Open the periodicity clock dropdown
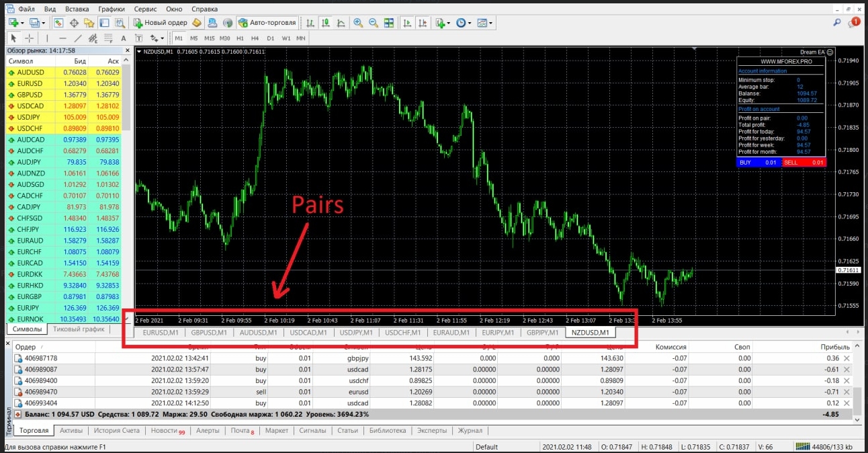 pyautogui.click(x=469, y=23)
